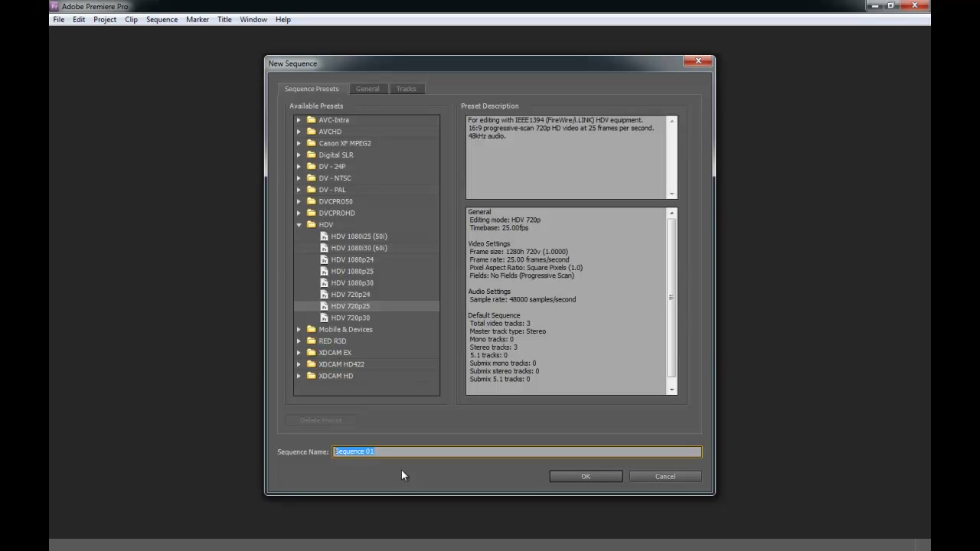The height and width of the screenshot is (551, 980).
Task: Click the AVCHD folder icon
Action: click(312, 132)
